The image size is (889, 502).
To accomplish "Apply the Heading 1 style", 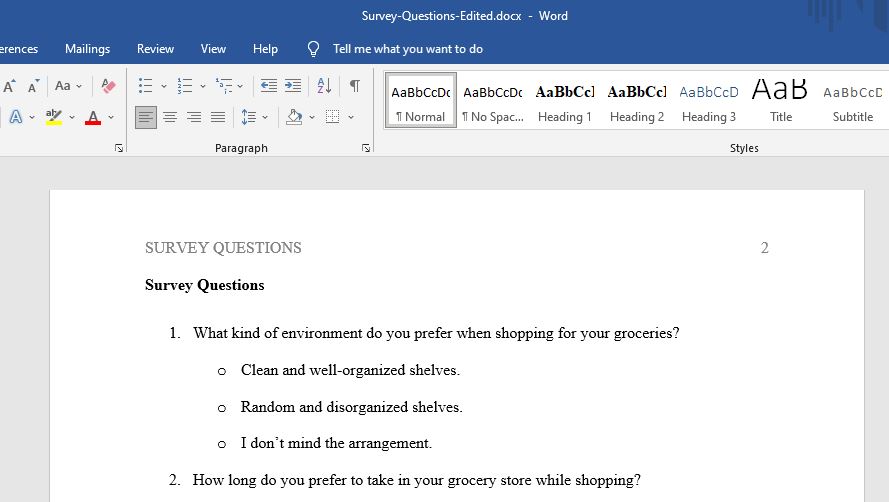I will pyautogui.click(x=565, y=100).
